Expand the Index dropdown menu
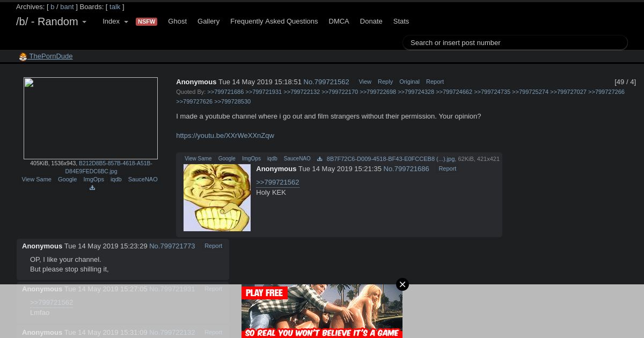The height and width of the screenshot is (338, 644). point(115,21)
